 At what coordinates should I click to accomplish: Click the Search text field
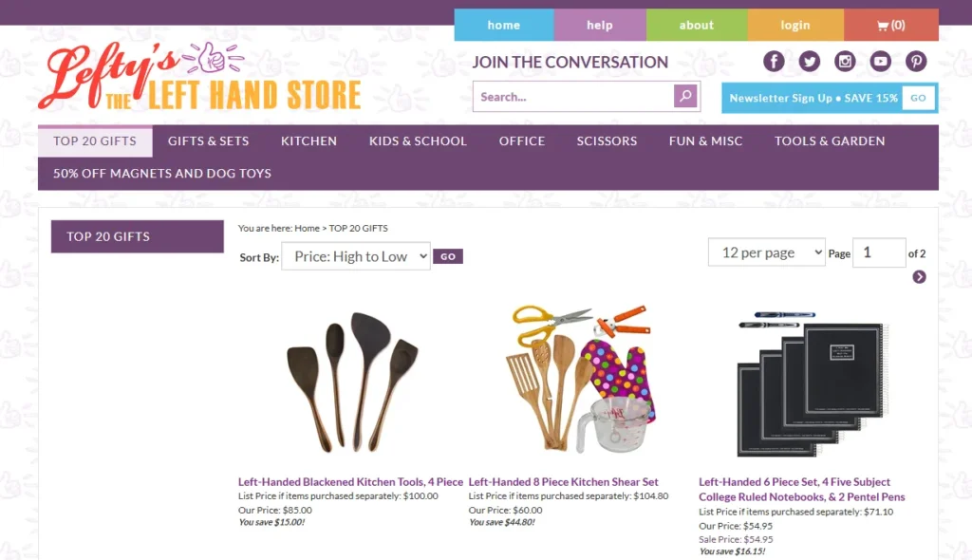[x=574, y=97]
